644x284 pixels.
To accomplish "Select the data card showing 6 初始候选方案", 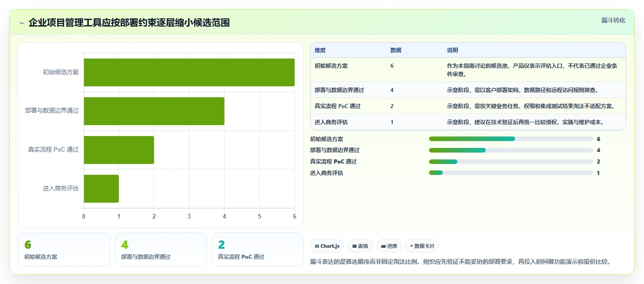I will (64, 249).
